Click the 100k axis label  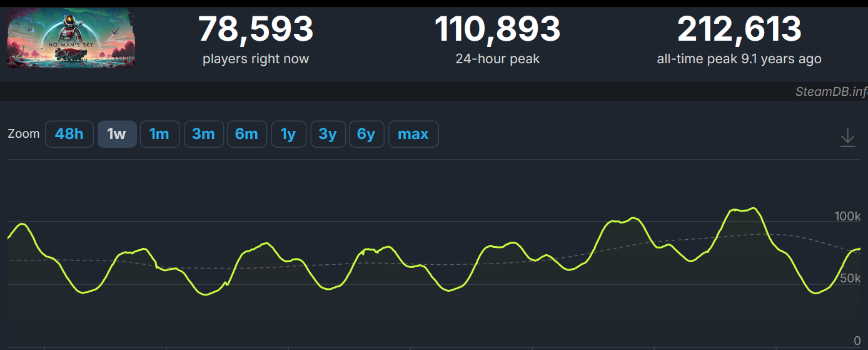tap(847, 216)
